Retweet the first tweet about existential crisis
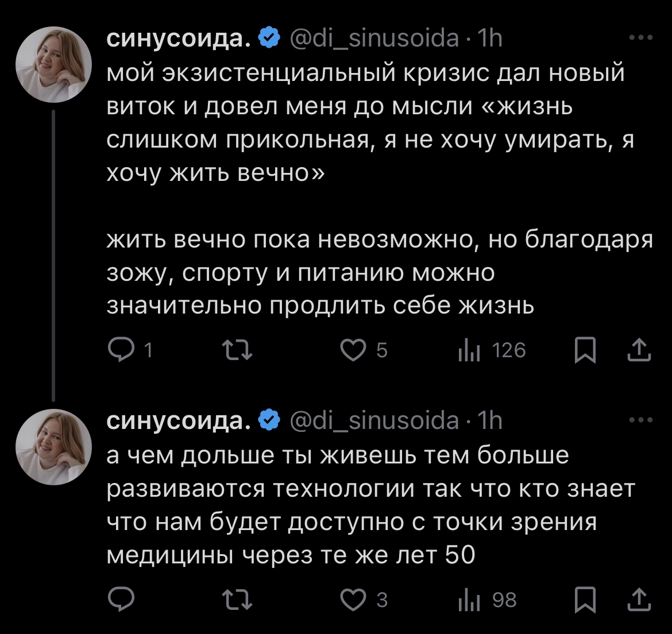Screen dimensions: 672x634 237,350
